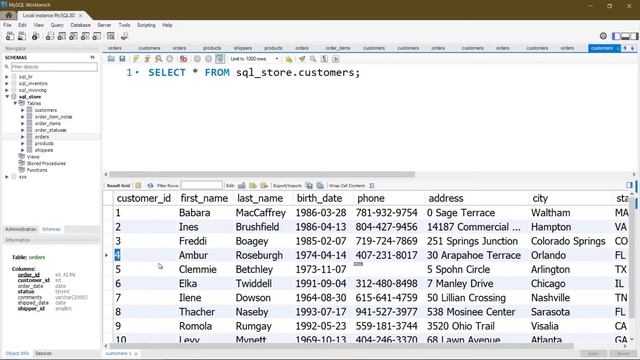
Task: Toggle right sidebar panel visibility
Action: pyautogui.click(x=634, y=36)
